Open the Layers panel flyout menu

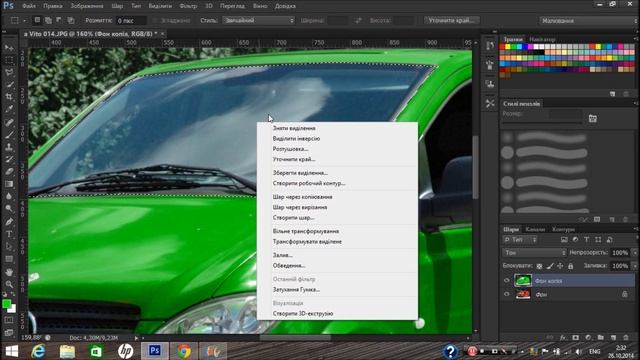coord(635,229)
